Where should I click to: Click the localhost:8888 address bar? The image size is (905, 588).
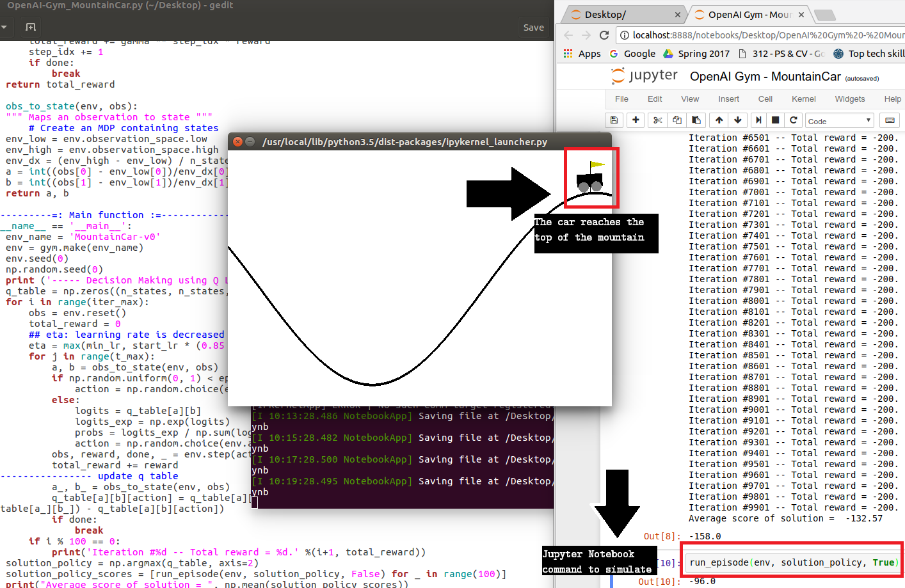[x=768, y=35]
